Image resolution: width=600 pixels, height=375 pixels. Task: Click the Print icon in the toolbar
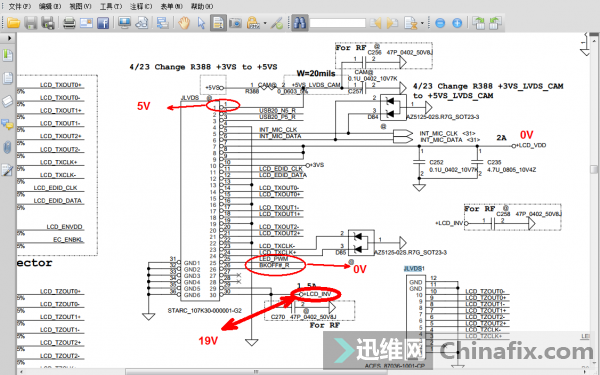(x=69, y=23)
